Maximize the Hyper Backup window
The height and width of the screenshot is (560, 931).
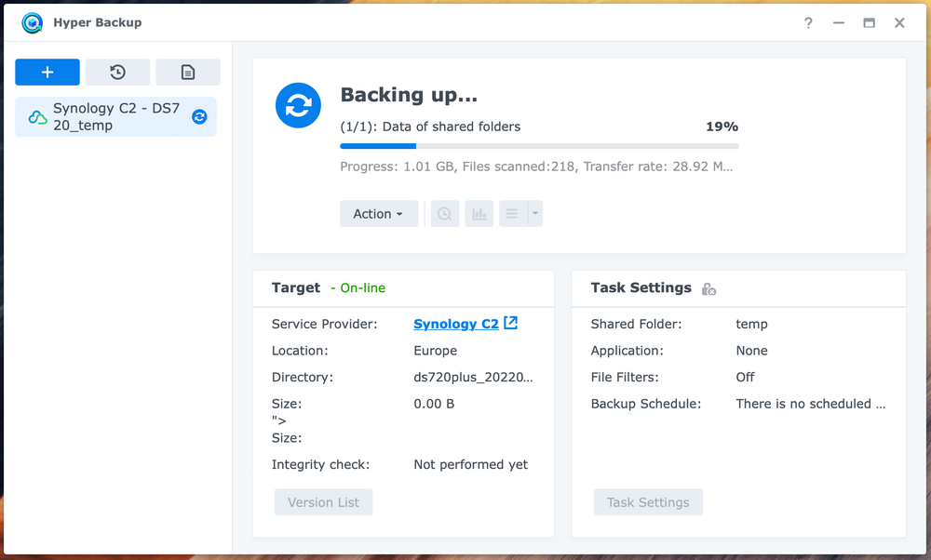click(x=869, y=22)
